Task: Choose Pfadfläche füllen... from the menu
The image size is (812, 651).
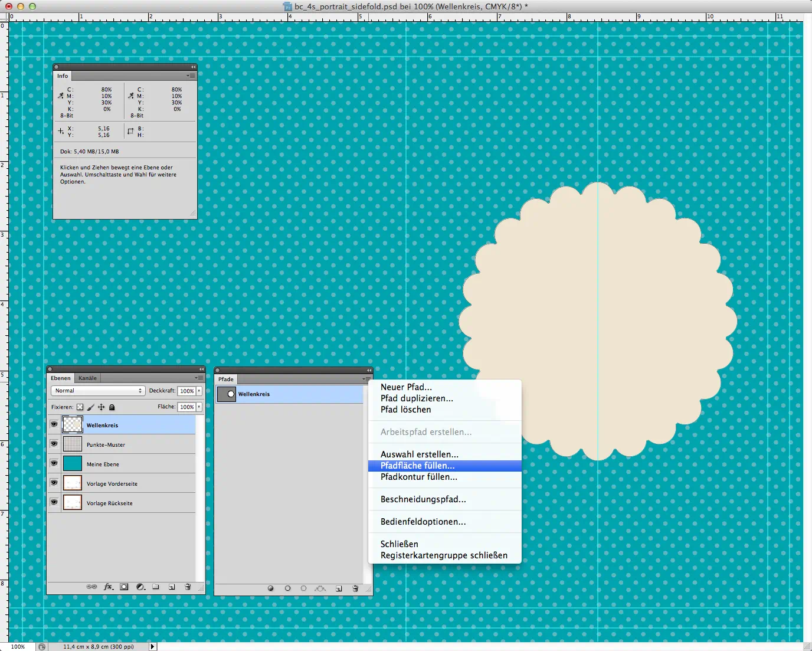Action: click(417, 466)
